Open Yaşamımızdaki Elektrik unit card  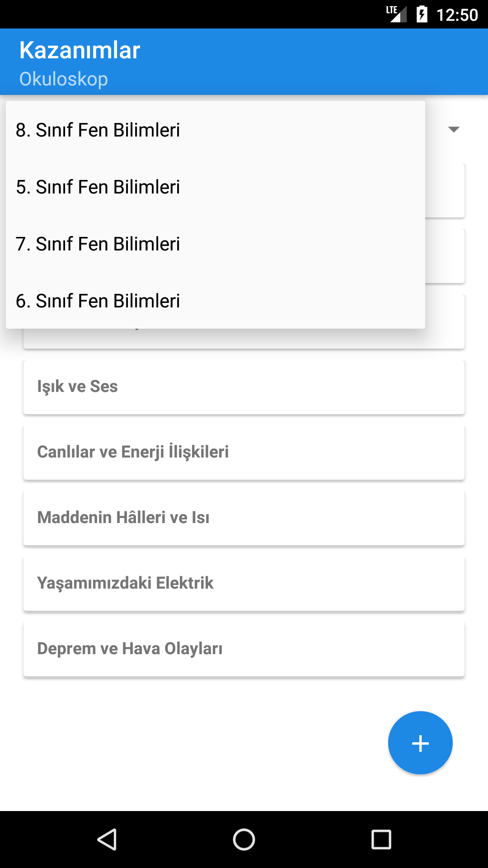tap(244, 584)
